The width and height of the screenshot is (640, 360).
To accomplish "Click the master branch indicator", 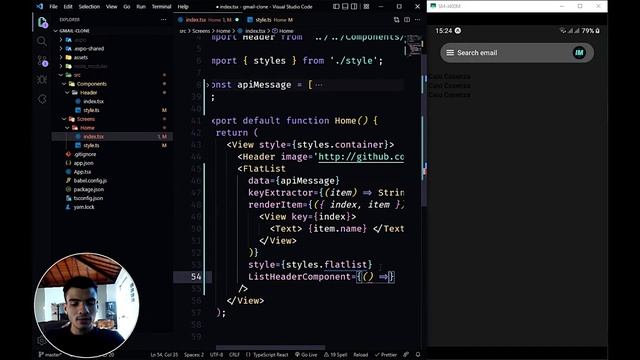I will tap(50, 355).
